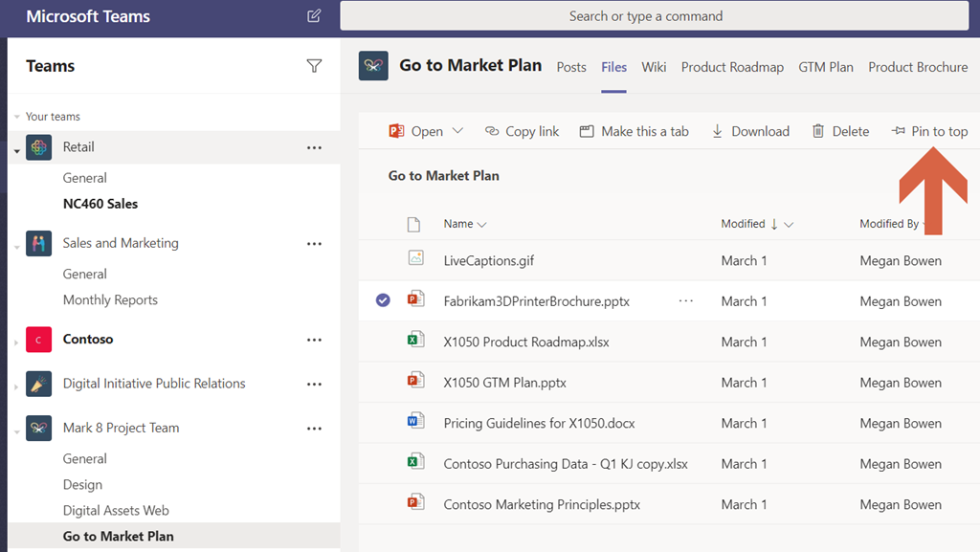Open the ellipsis menu for Fabrikam3DPrinterBrochure.pptx
980x552 pixels.
686,301
